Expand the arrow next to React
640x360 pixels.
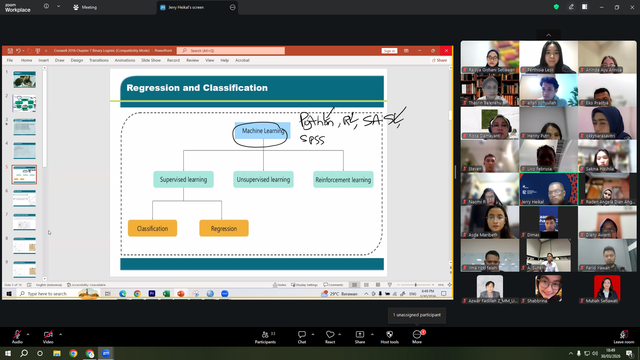point(340,334)
